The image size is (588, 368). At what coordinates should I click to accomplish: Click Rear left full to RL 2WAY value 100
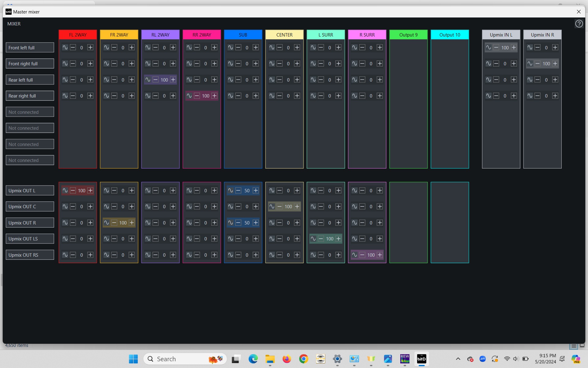pyautogui.click(x=164, y=80)
